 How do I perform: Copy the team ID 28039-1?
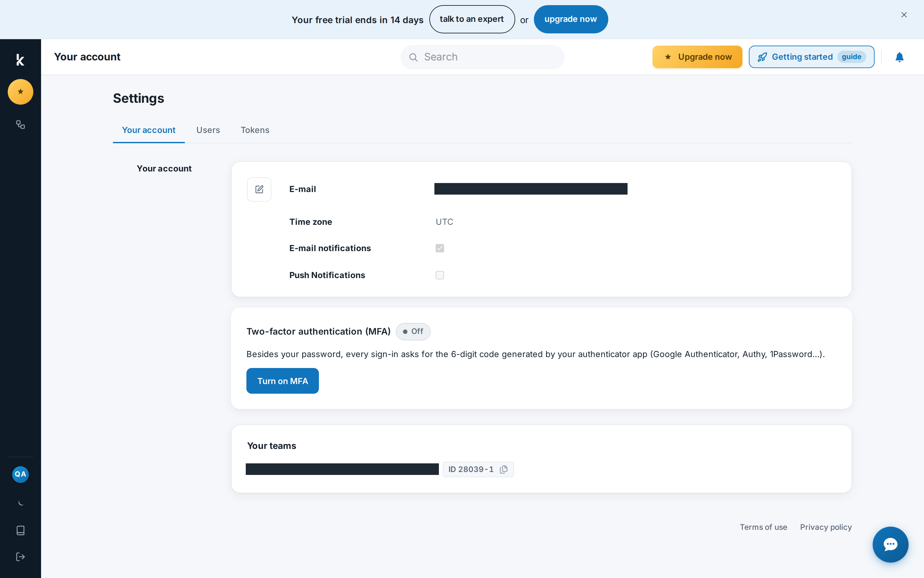pos(504,469)
